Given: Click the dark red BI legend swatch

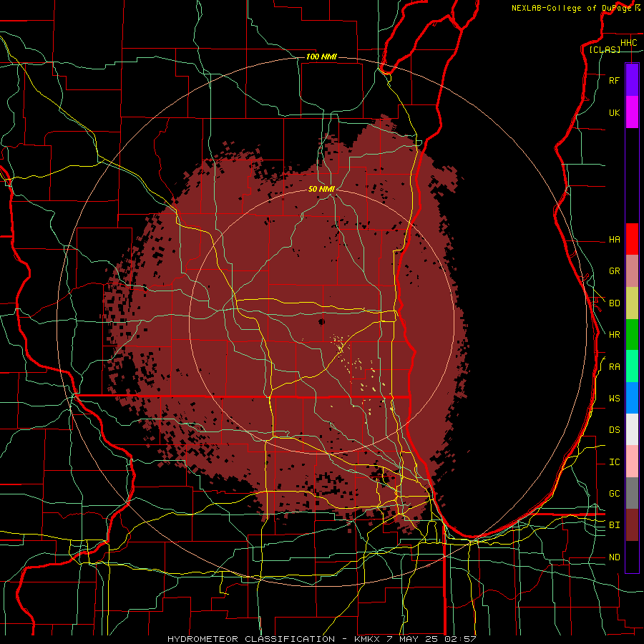Looking at the screenshot, I should pos(632,525).
